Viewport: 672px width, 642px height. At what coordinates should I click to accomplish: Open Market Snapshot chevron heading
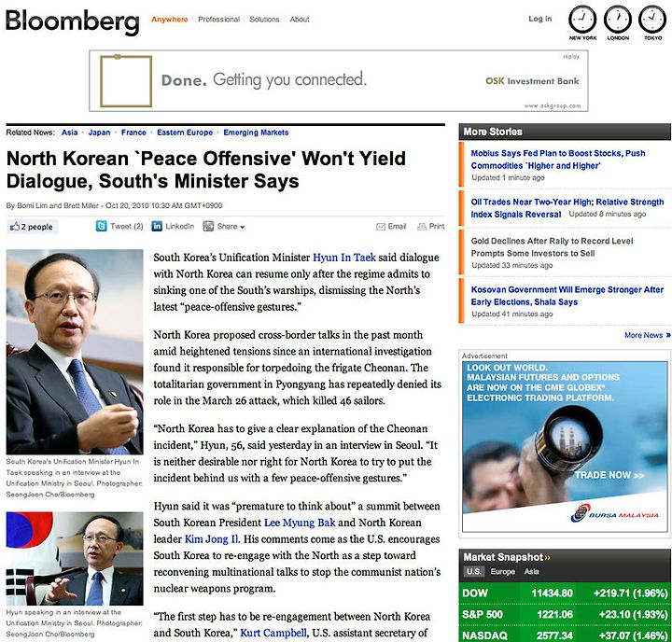pyautogui.click(x=507, y=557)
